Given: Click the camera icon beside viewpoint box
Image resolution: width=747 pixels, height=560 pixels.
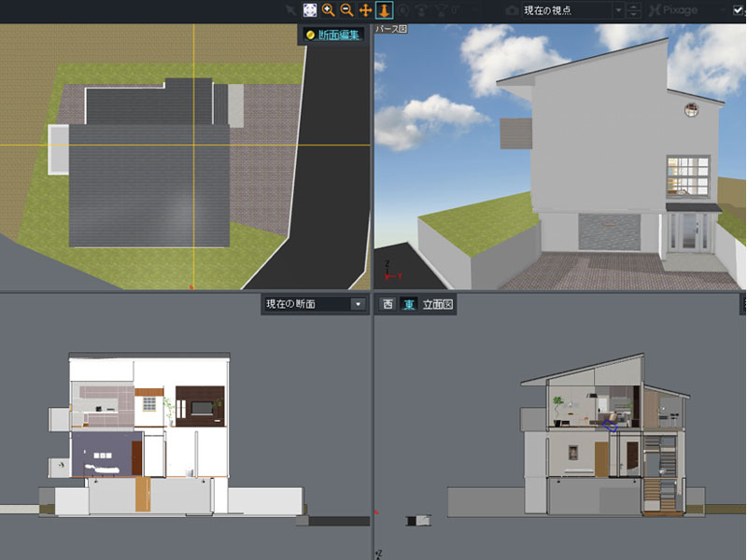Looking at the screenshot, I should coord(511,10).
